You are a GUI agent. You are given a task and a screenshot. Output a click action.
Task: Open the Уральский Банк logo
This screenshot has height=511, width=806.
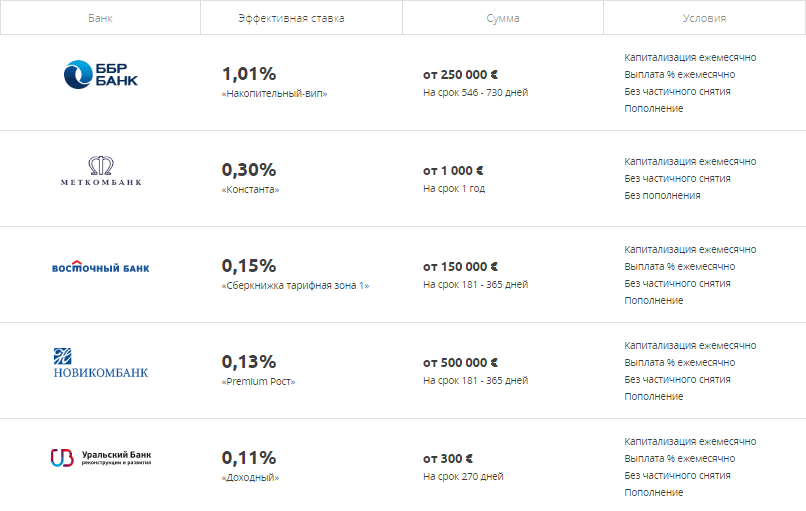(x=101, y=458)
